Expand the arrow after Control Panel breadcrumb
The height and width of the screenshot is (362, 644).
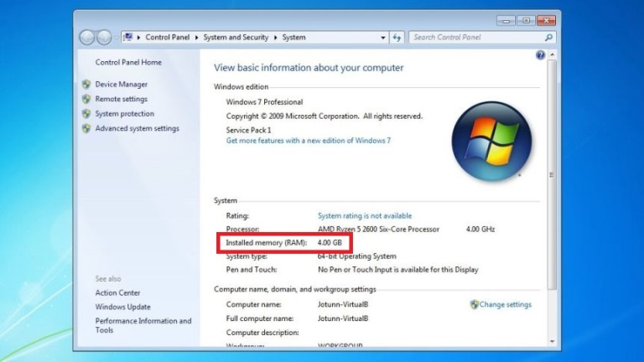pyautogui.click(x=197, y=38)
